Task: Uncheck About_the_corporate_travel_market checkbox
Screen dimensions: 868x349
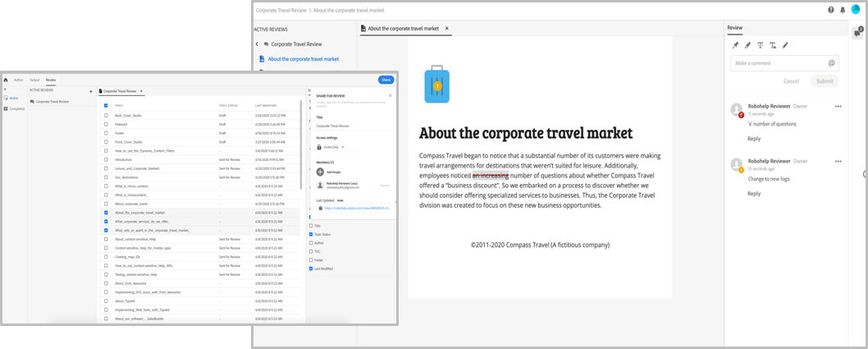Action: pyautogui.click(x=106, y=212)
